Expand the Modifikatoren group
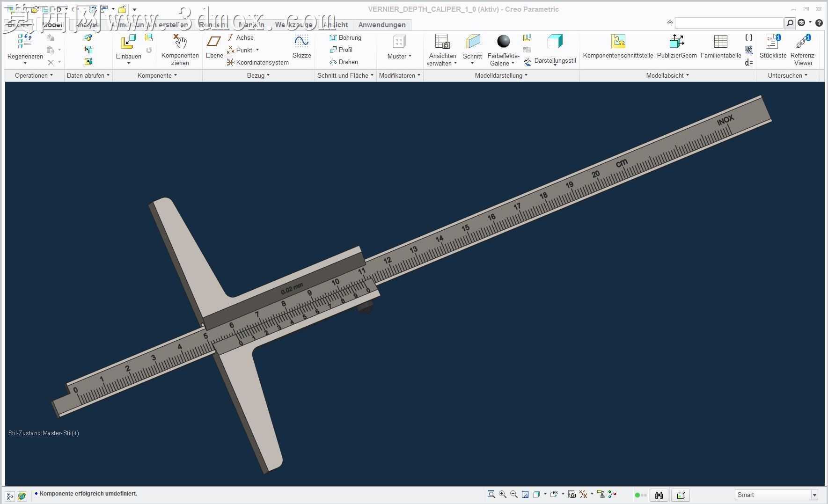The height and width of the screenshot is (504, 828). click(400, 75)
